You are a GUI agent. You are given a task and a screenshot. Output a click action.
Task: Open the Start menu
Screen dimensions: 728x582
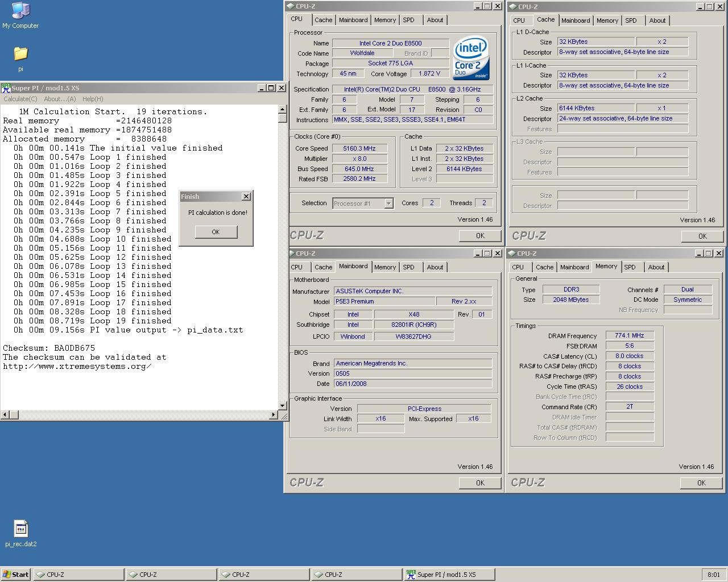click(x=16, y=575)
